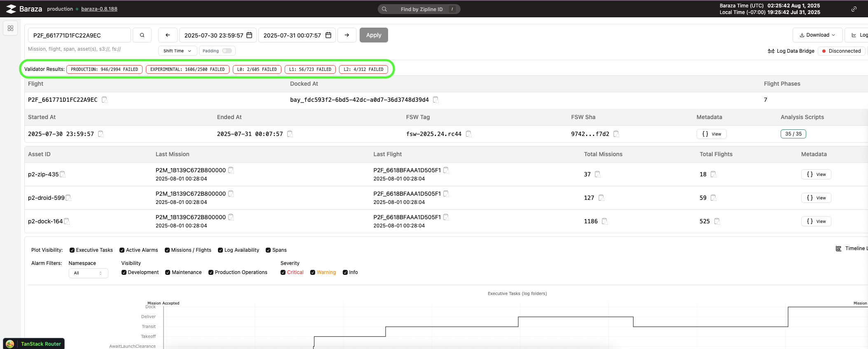
Task: Copy the flight ID P2F_661771D1FC22A9EC
Action: 105,100
